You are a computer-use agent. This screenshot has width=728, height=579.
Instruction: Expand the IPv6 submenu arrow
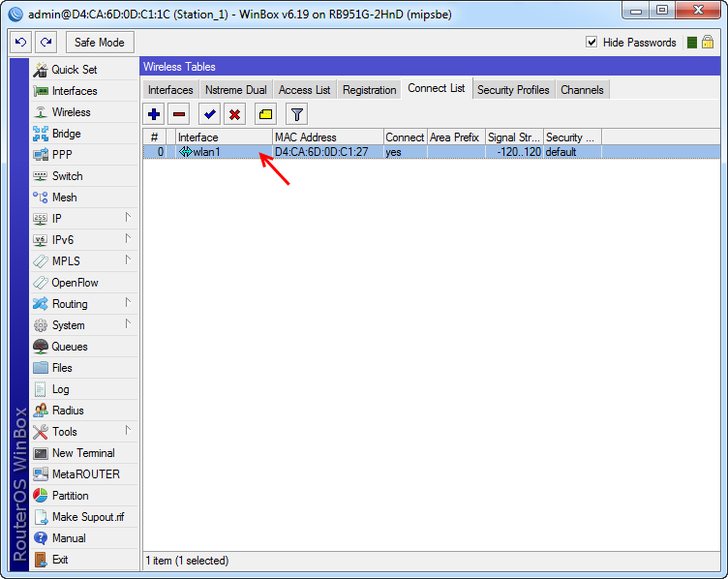128,238
